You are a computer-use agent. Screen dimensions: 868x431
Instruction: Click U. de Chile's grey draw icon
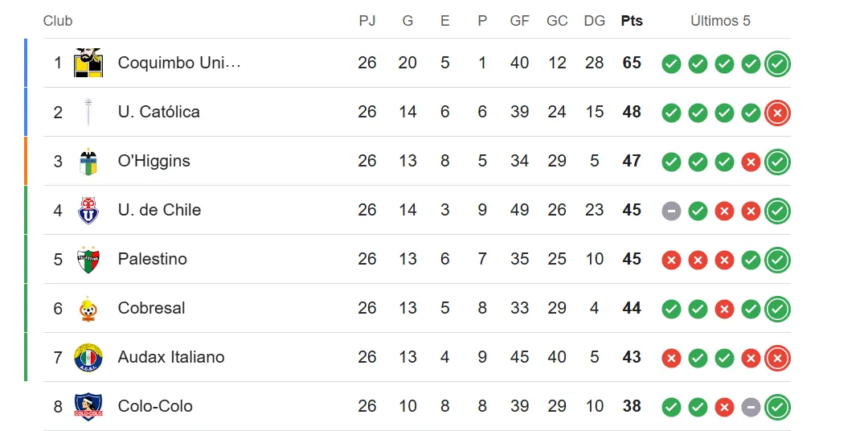coord(671,211)
